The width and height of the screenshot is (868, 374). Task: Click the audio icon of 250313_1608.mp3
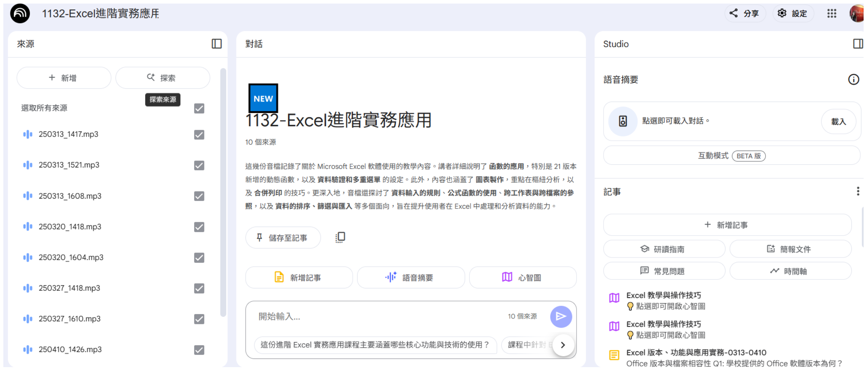(28, 196)
